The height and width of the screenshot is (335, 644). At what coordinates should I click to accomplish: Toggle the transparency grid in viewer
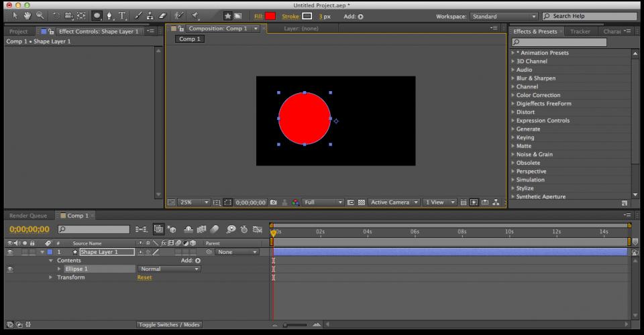click(x=362, y=202)
